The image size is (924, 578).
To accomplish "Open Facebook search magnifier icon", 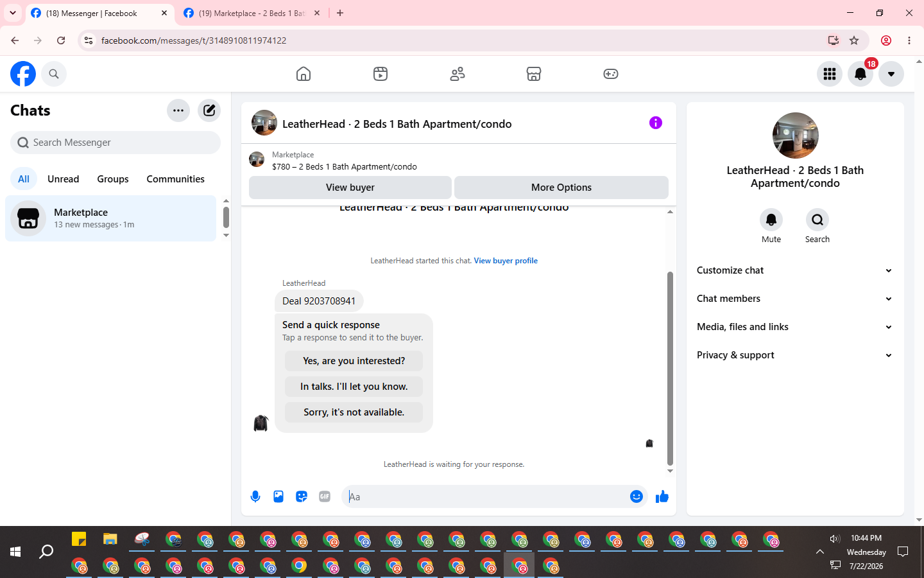I will point(54,74).
